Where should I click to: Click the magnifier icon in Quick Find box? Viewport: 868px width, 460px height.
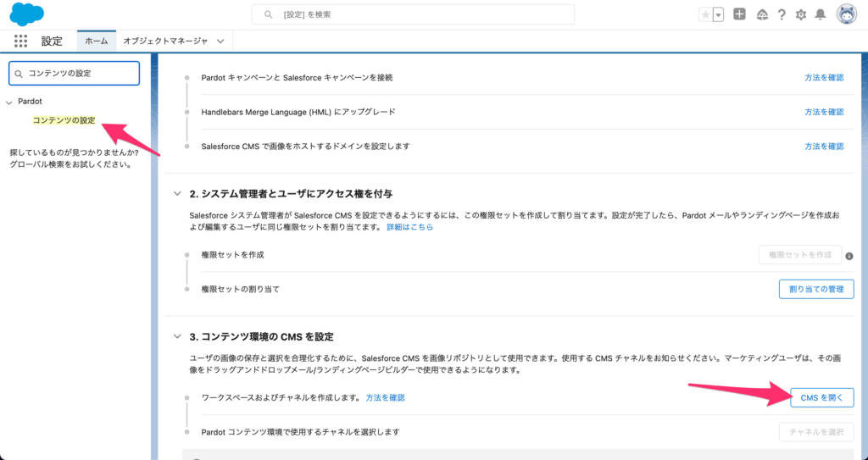[19, 74]
